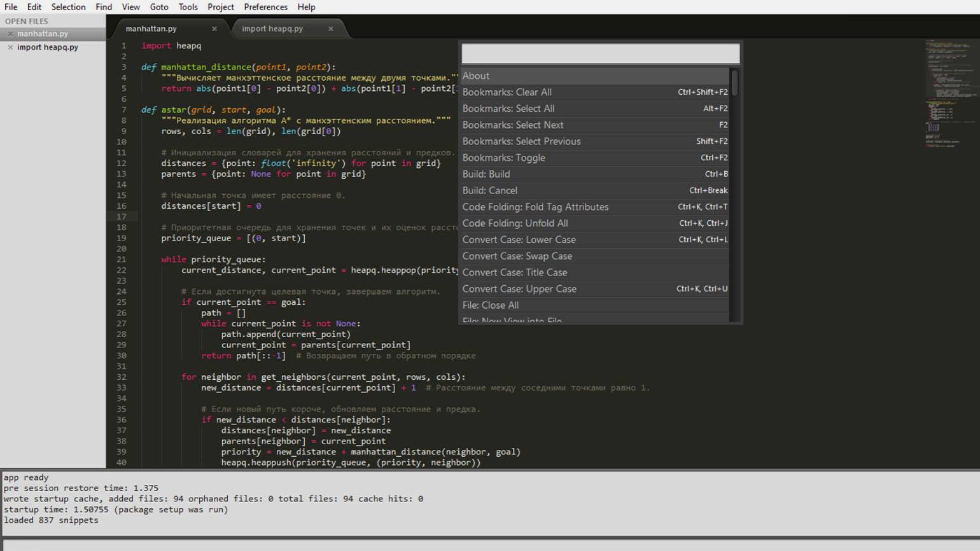Click the 'heapq.heappush' code line
This screenshot has height=551, width=980.
pyautogui.click(x=351, y=463)
